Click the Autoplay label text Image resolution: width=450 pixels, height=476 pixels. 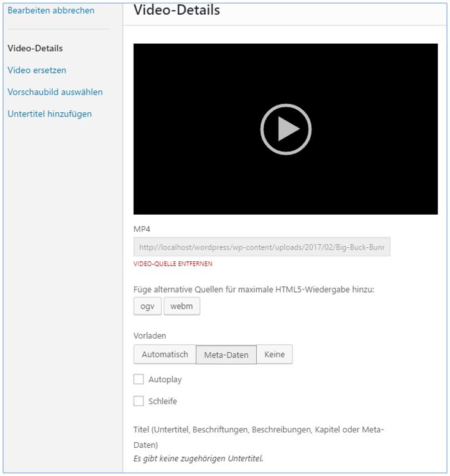(165, 380)
